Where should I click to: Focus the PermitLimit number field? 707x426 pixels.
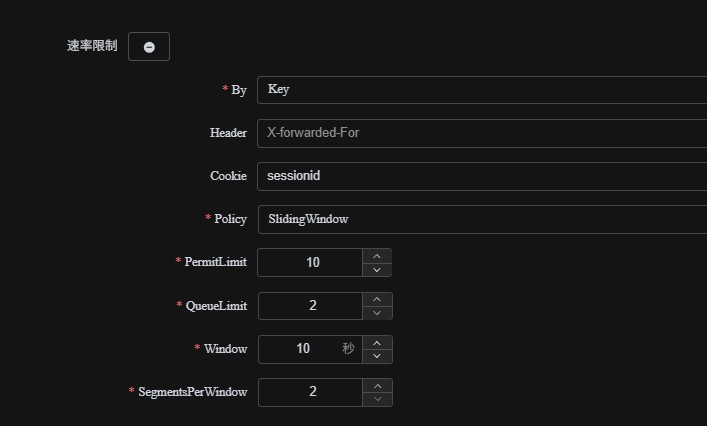click(312, 262)
